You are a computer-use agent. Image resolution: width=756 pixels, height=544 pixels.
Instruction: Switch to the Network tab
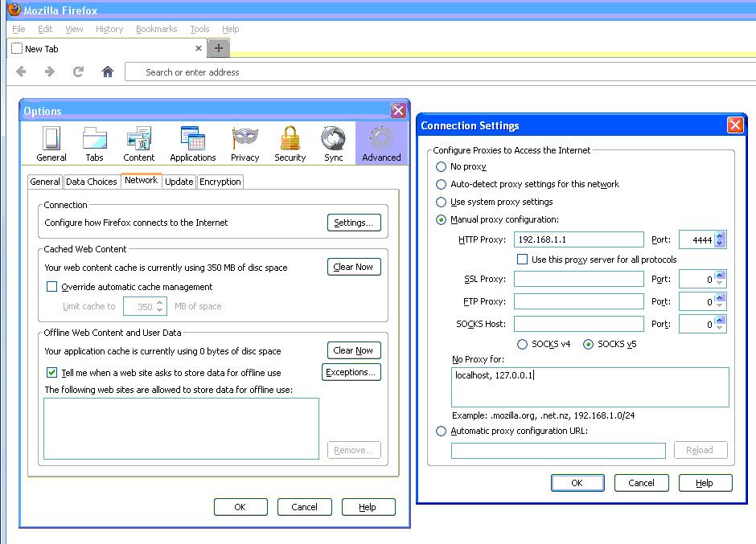click(x=142, y=180)
